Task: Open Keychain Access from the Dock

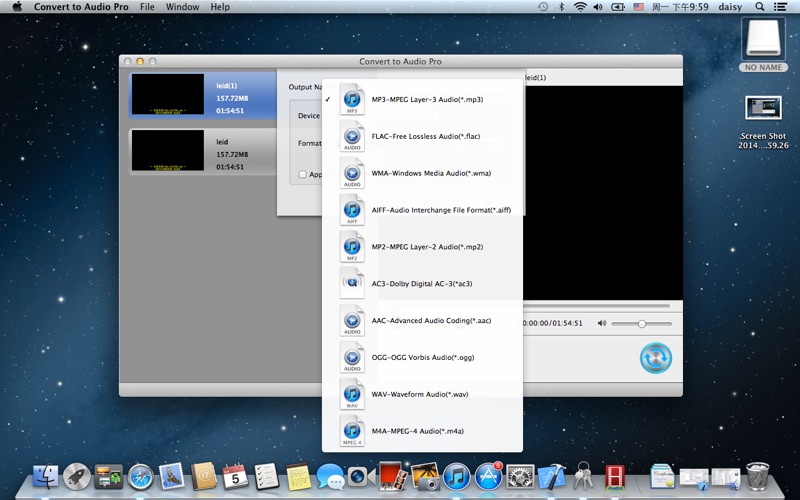Action: [583, 477]
